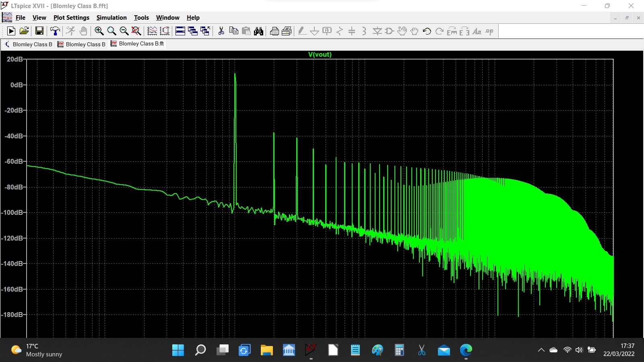Click the Tile Windows icon
This screenshot has height=362, width=644.
click(180, 31)
